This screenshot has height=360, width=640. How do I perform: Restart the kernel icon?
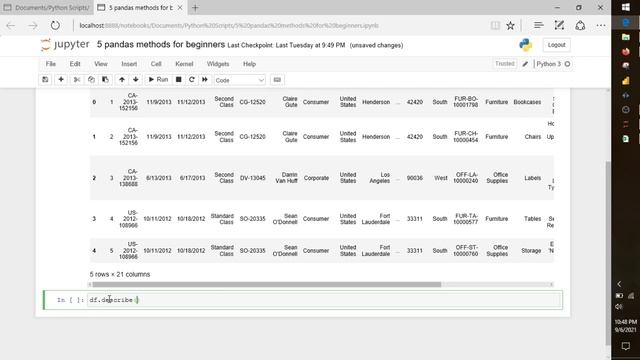[192, 80]
